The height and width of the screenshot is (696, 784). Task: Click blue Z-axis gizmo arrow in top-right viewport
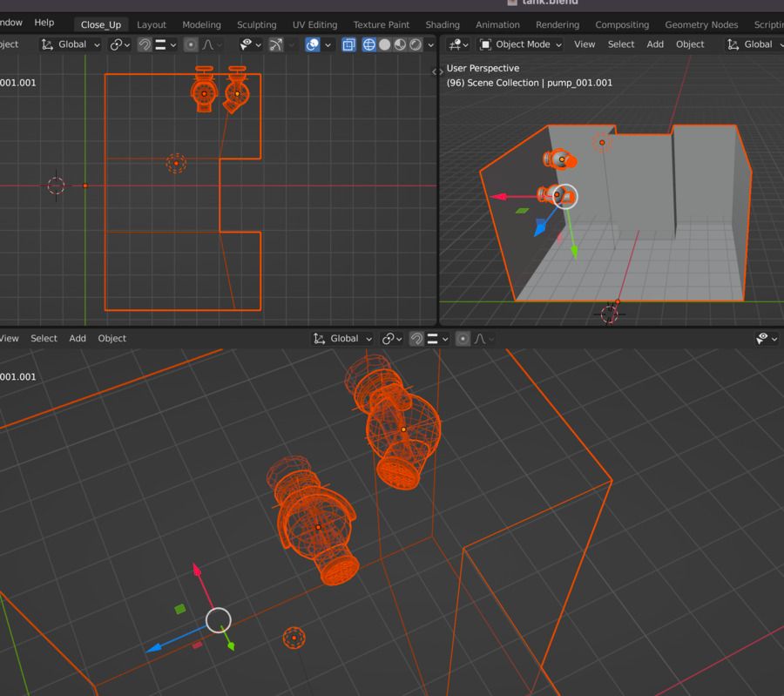point(539,227)
